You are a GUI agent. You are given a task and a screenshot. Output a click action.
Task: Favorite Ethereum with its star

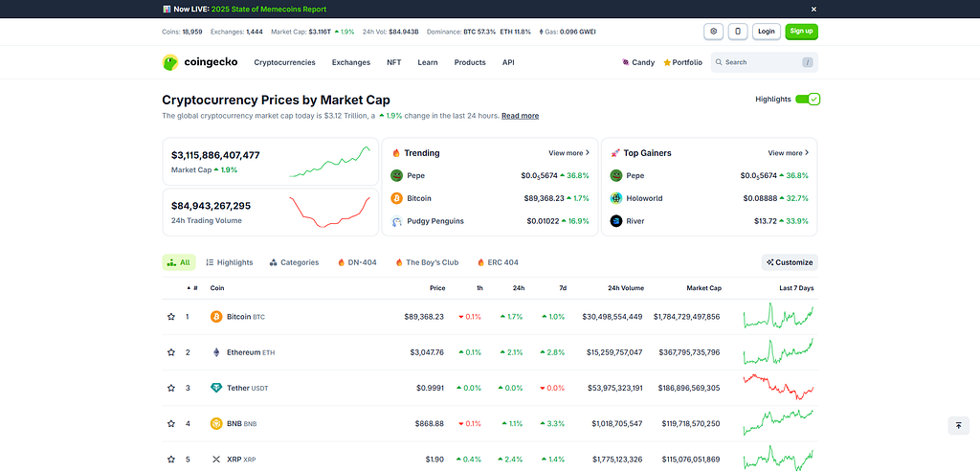[x=171, y=352]
